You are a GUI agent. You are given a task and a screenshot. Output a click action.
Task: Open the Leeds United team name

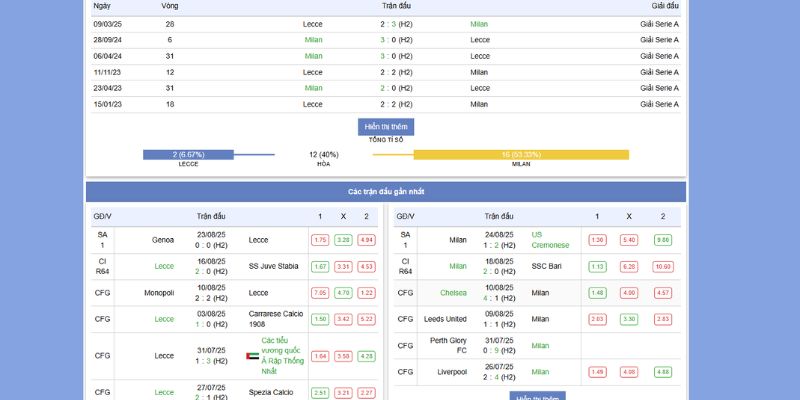click(x=445, y=319)
